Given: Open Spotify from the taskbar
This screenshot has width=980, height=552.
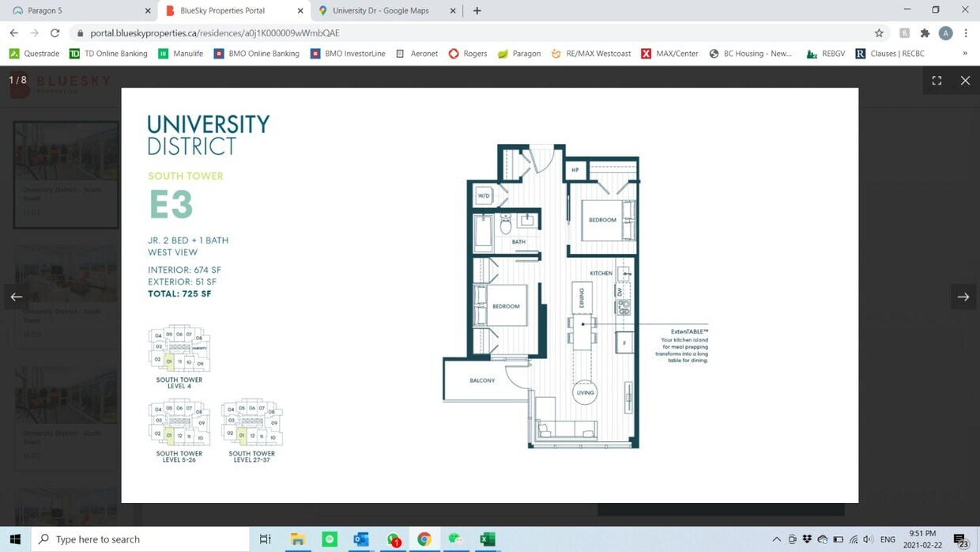Looking at the screenshot, I should coord(330,539).
